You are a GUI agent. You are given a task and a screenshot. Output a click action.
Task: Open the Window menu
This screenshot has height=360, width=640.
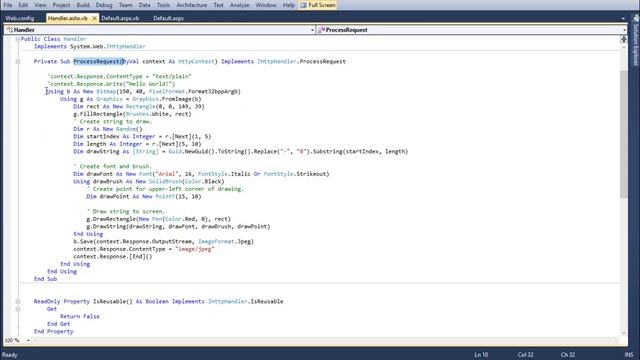point(266,5)
